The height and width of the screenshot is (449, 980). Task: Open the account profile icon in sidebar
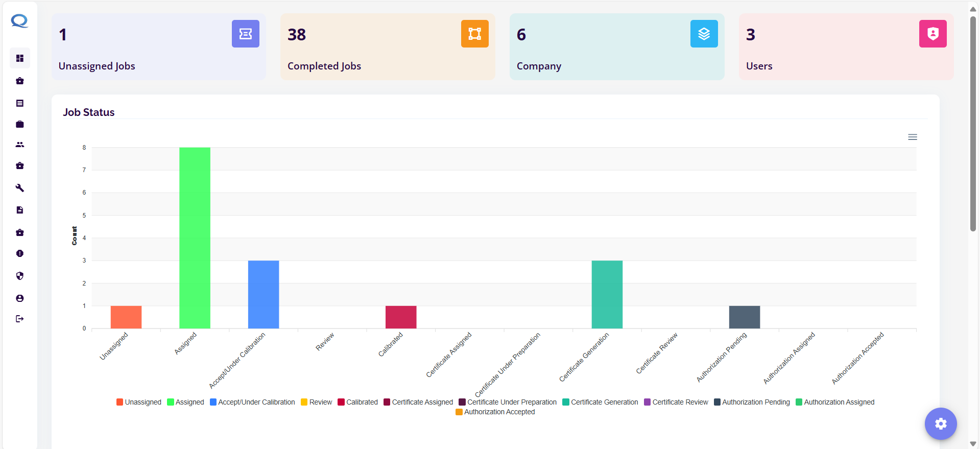pyautogui.click(x=20, y=298)
